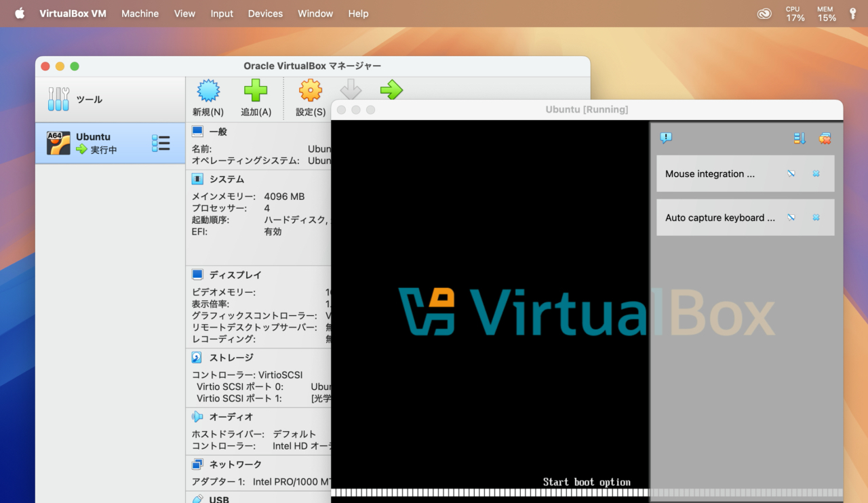868x503 pixels.
Task: Click the 新規(N) new VM toolbar icon
Action: pos(208,98)
